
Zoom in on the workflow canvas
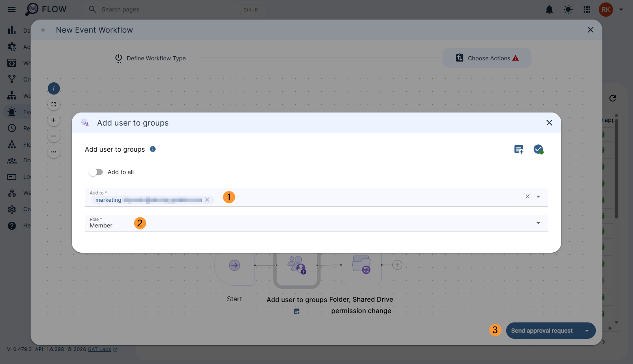[x=54, y=120]
